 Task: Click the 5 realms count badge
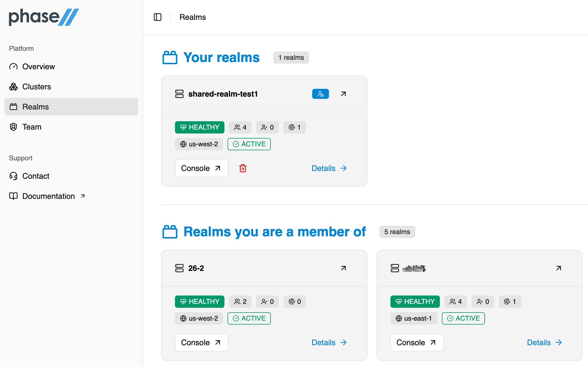click(397, 232)
